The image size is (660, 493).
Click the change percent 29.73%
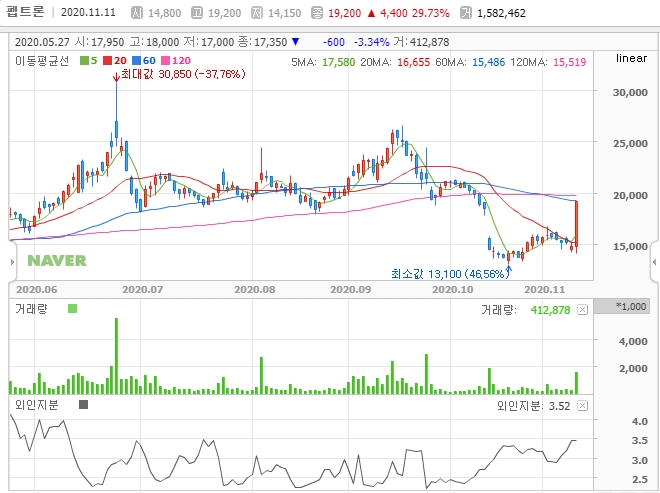pyautogui.click(x=431, y=13)
